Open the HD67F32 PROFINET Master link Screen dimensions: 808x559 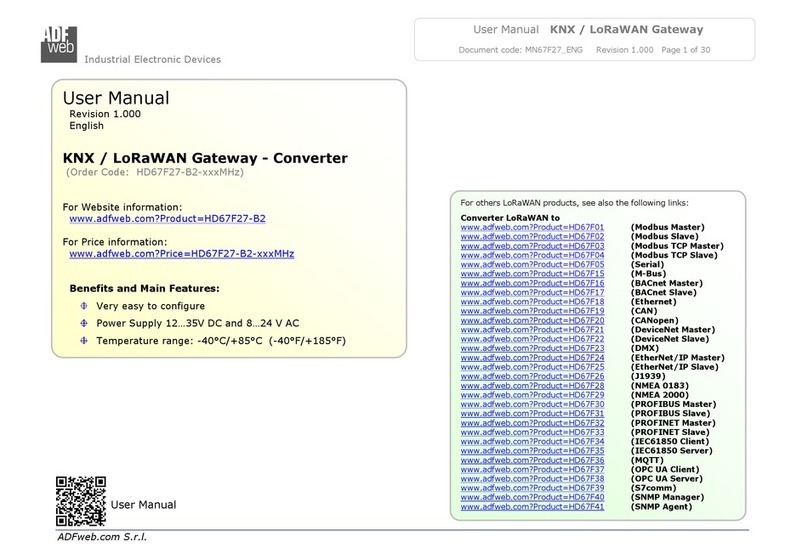532,423
